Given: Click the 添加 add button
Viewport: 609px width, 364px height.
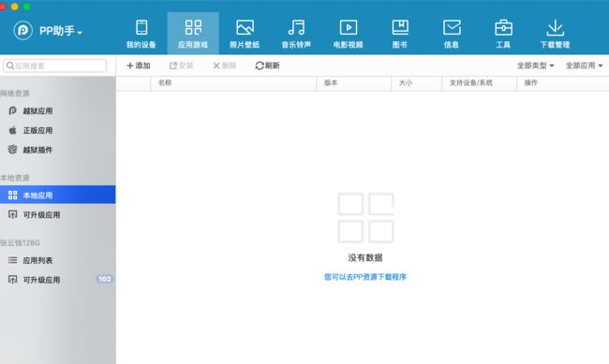Looking at the screenshot, I should (139, 66).
